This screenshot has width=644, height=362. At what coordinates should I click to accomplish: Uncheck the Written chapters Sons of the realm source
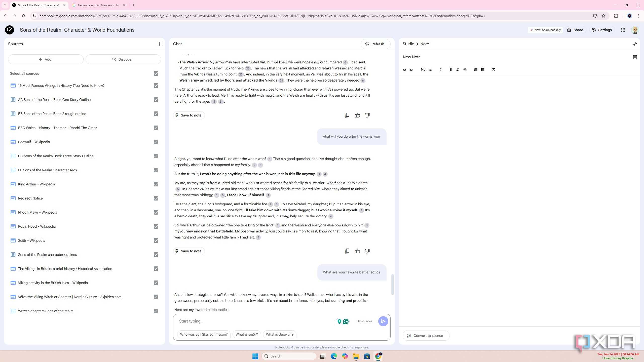156,311
